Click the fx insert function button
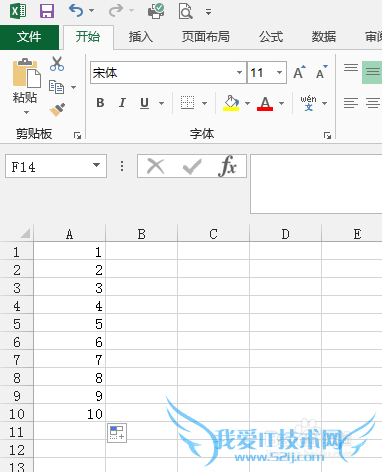The height and width of the screenshot is (472, 382). point(227,166)
